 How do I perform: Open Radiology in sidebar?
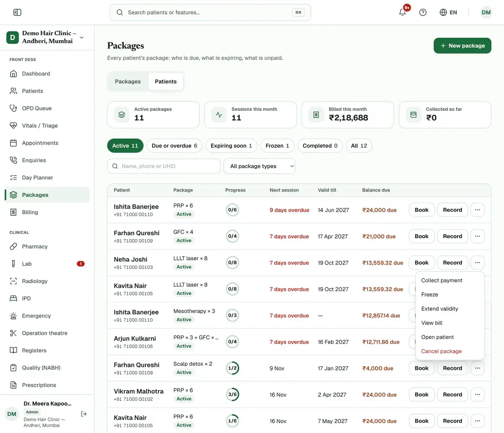[47, 281]
